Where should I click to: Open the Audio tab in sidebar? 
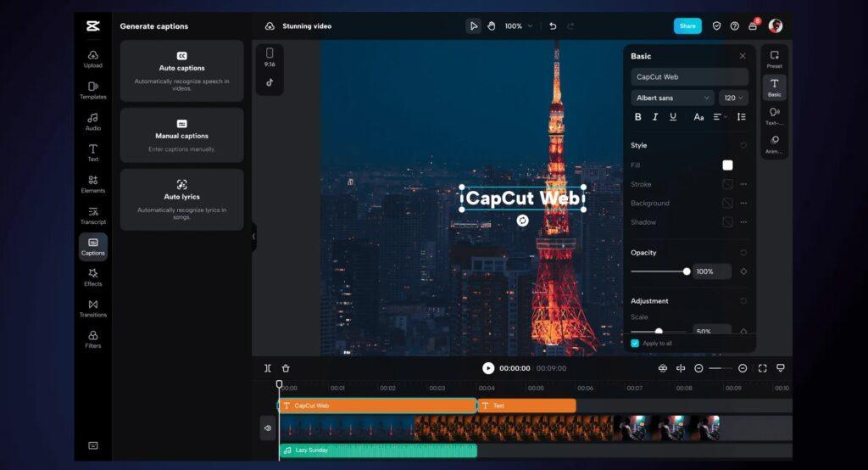pos(93,121)
